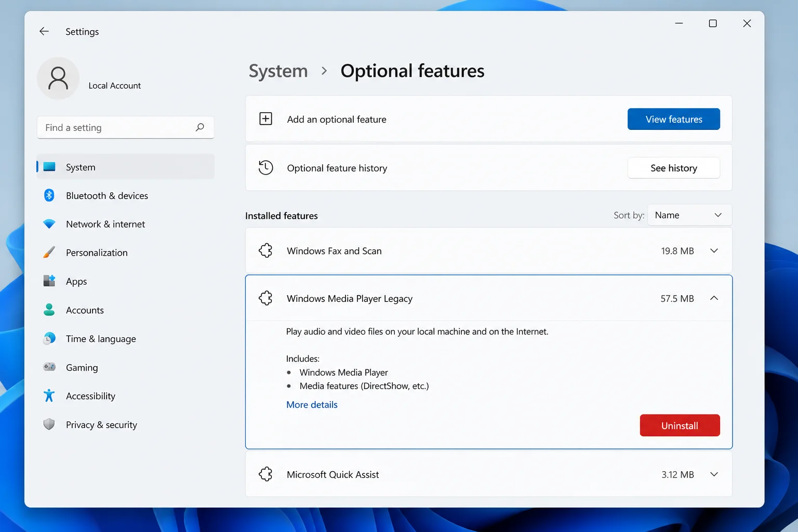Click the Windows Fax and Scan name
Screen dimensions: 798x532
point(334,251)
